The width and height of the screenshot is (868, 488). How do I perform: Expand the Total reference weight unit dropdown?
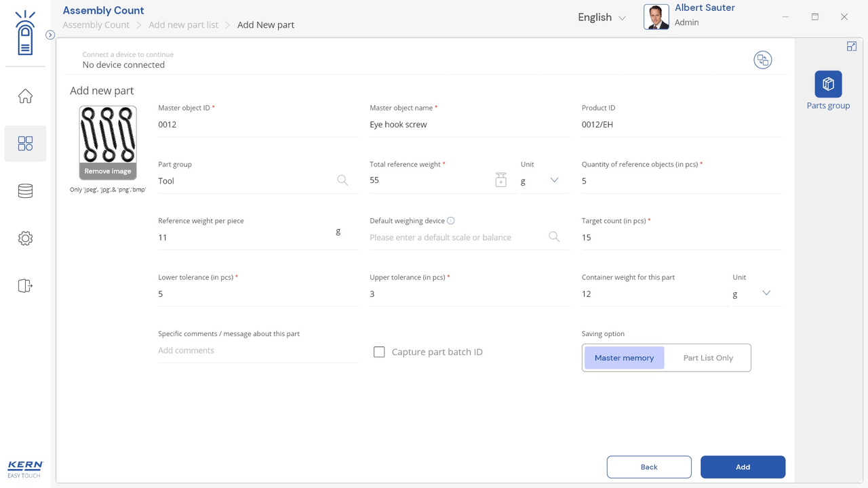[554, 180]
